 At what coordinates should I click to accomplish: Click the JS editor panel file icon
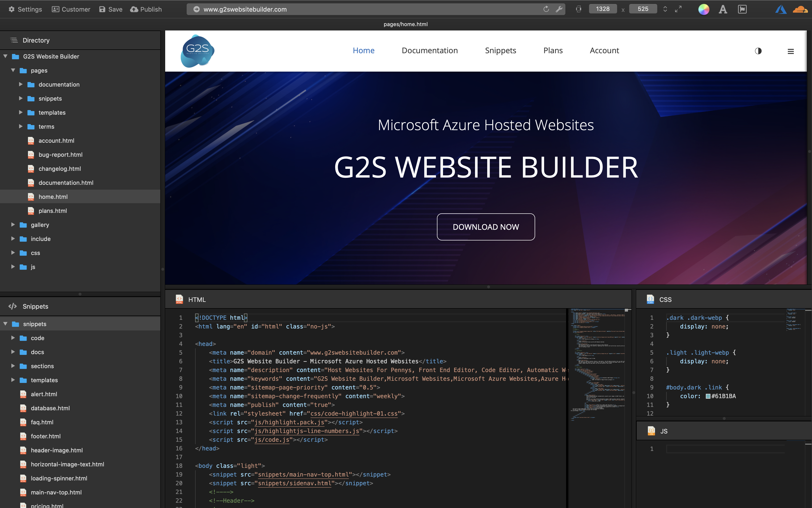pos(651,431)
